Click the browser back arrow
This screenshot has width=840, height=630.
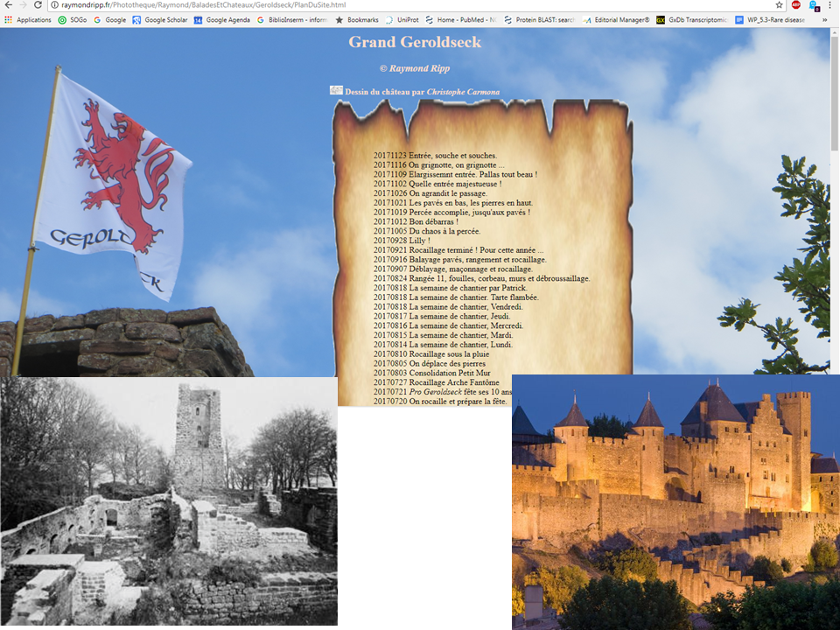tap(9, 5)
